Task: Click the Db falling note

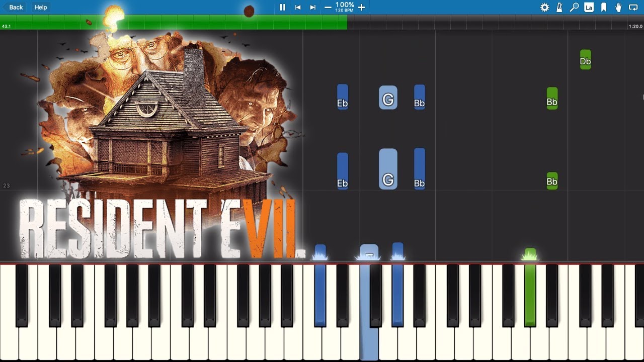Action: click(x=585, y=59)
